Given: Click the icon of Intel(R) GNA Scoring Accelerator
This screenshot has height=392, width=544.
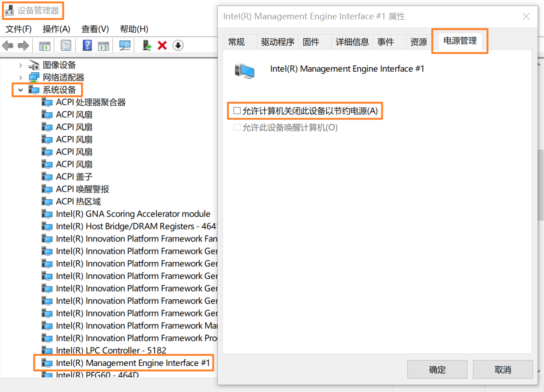Looking at the screenshot, I should point(47,214).
